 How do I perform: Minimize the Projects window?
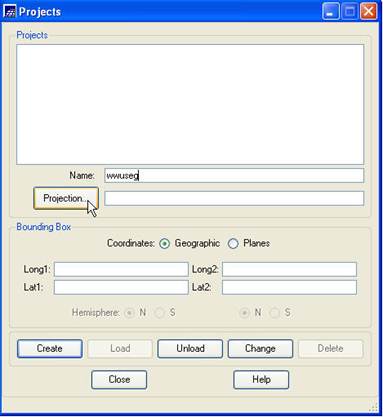(331, 12)
